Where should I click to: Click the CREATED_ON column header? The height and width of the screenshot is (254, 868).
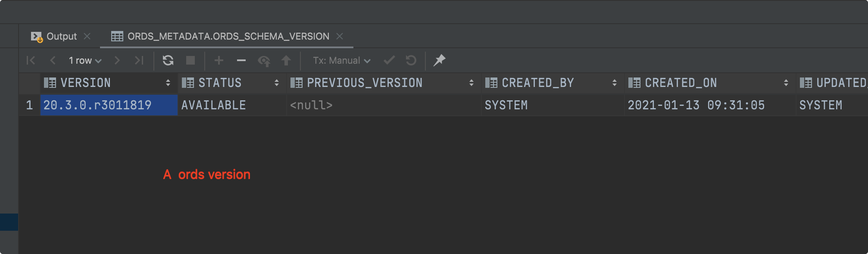tap(681, 83)
